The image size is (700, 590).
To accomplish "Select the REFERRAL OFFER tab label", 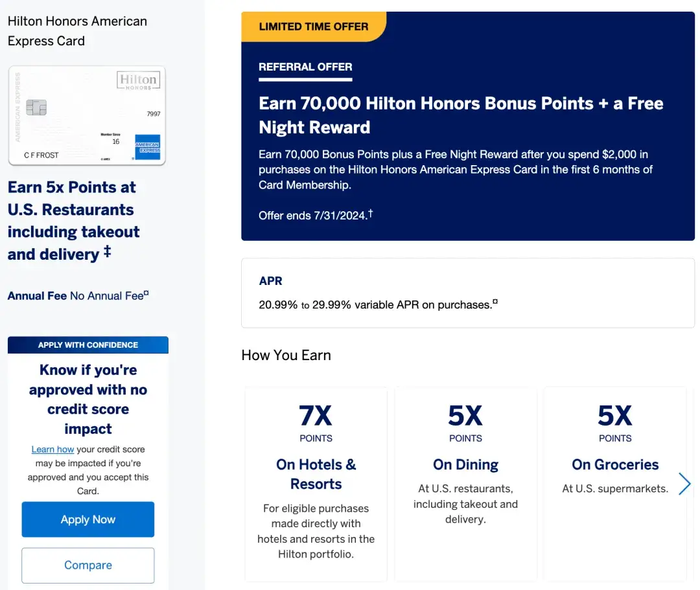I will [305, 67].
